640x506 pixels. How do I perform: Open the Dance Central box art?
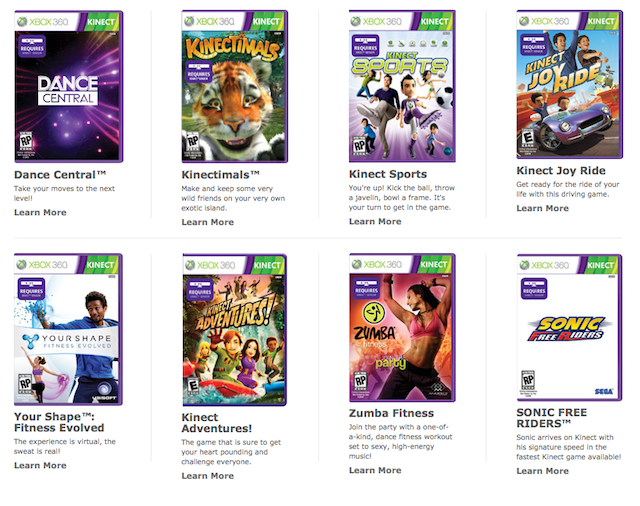tap(69, 87)
